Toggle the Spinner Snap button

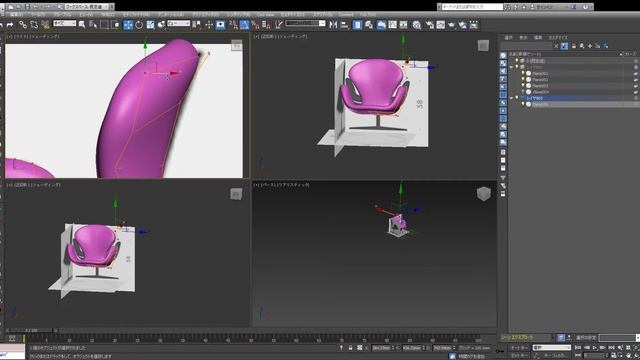pos(267,25)
